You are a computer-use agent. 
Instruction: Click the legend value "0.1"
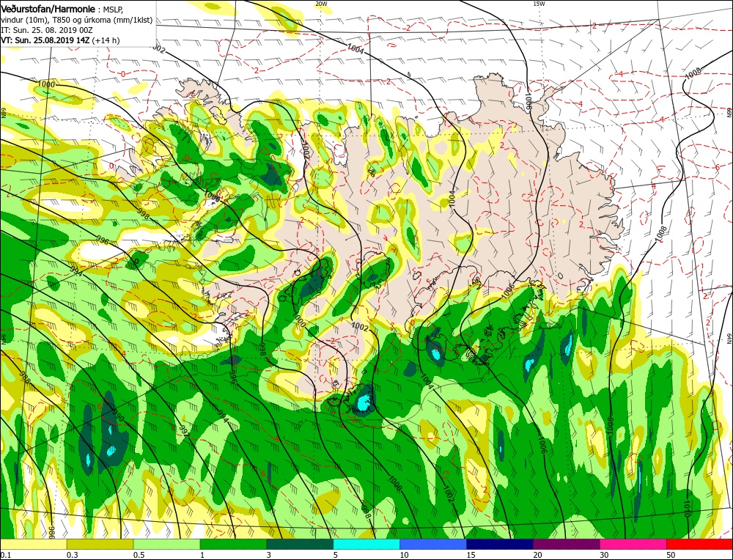pos(6,555)
